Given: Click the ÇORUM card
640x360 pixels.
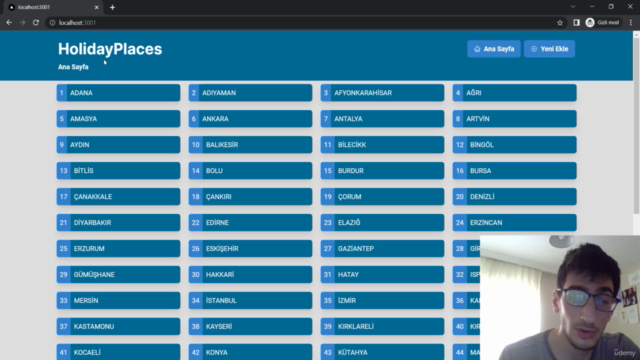Looking at the screenshot, I should [x=382, y=197].
